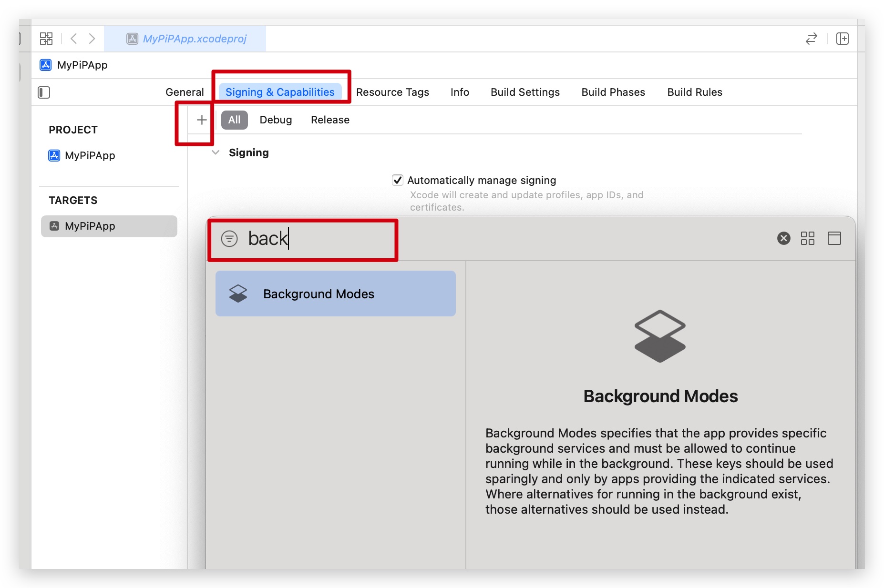This screenshot has width=884, height=588.
Task: Go back with the left chevron
Action: click(x=73, y=39)
